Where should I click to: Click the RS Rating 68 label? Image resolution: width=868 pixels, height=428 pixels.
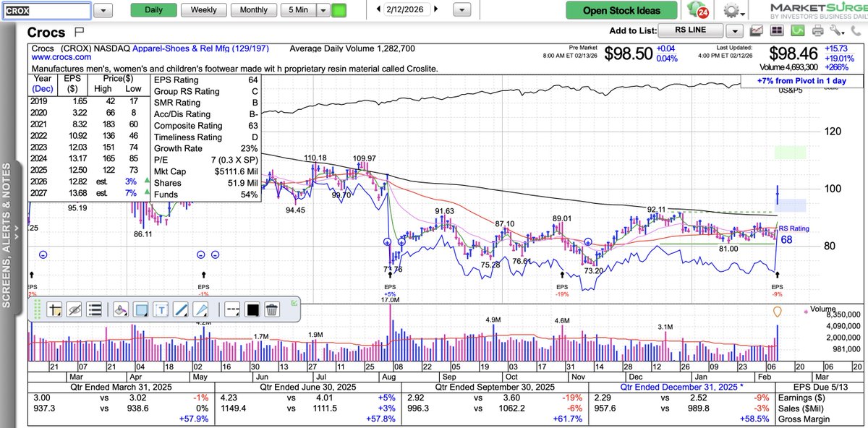tap(795, 234)
